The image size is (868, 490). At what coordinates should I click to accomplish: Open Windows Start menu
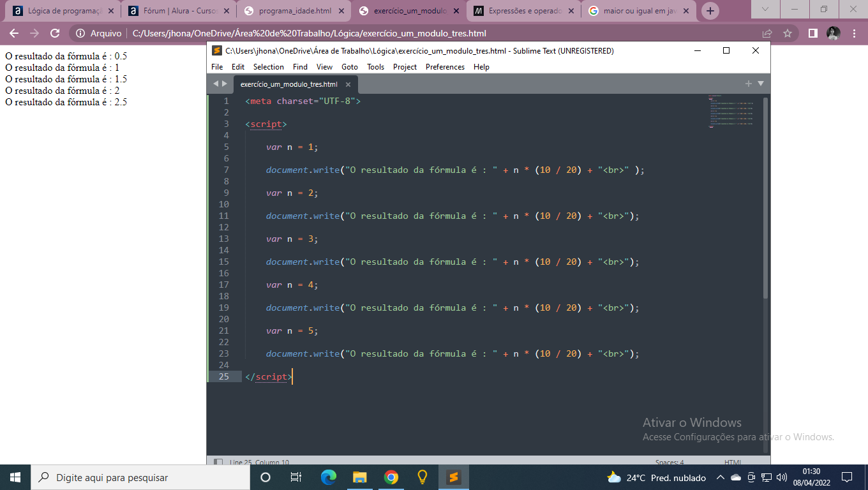(15, 477)
